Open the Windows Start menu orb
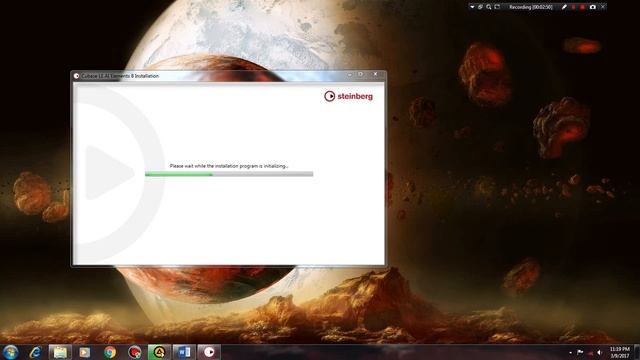Image resolution: width=640 pixels, height=360 pixels. click(x=10, y=352)
